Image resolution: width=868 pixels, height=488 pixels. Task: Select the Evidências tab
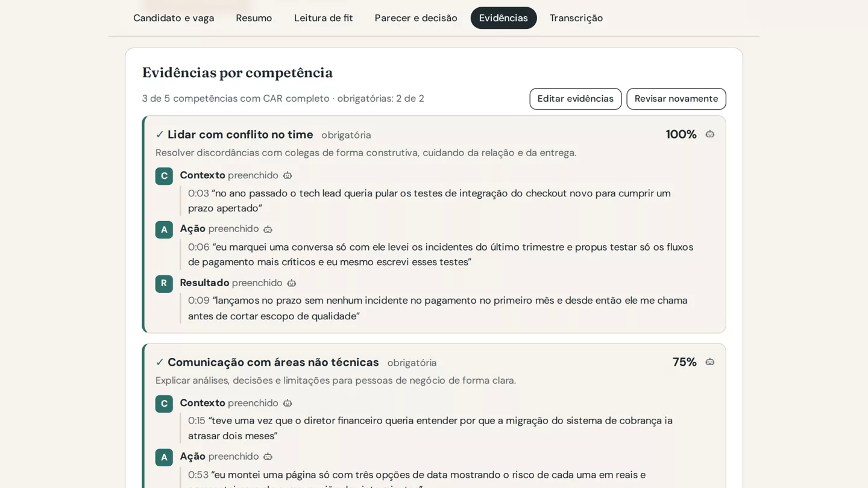[x=504, y=18]
